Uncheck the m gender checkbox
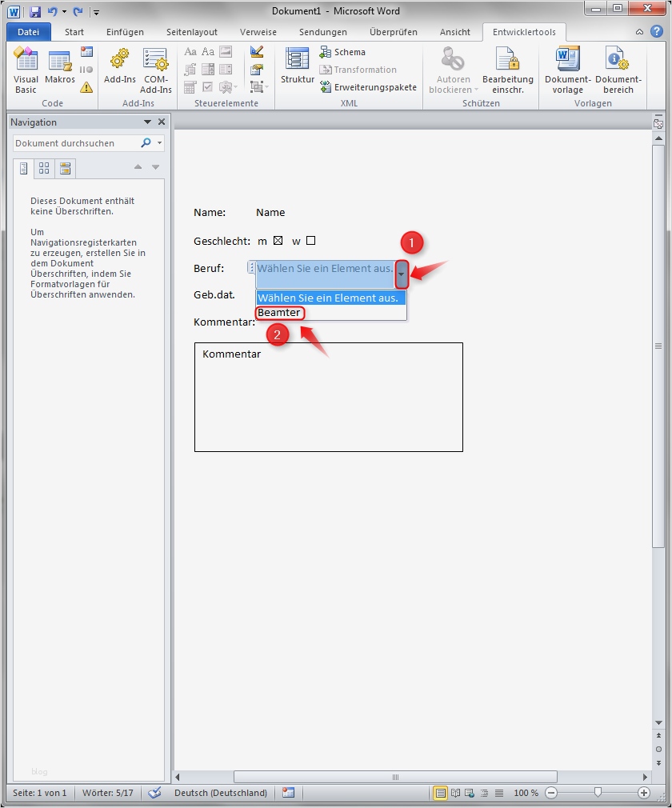Image resolution: width=672 pixels, height=808 pixels. point(278,241)
